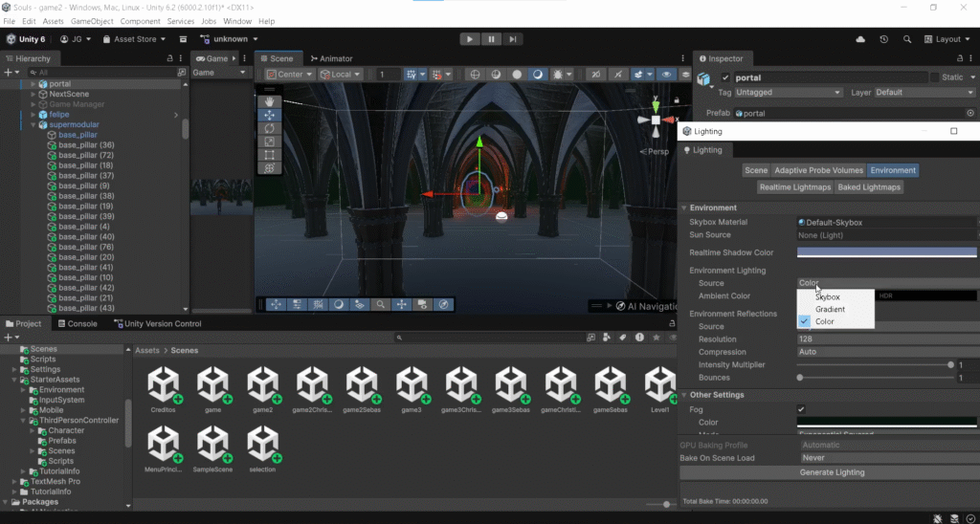Select the Hand tool in Scene view
This screenshot has height=524, width=980.
coord(270,101)
